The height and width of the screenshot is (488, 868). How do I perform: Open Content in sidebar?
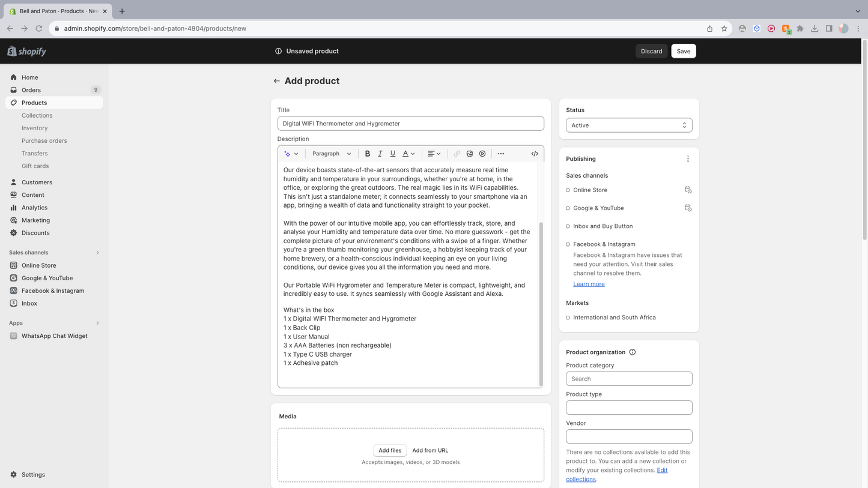54,195
